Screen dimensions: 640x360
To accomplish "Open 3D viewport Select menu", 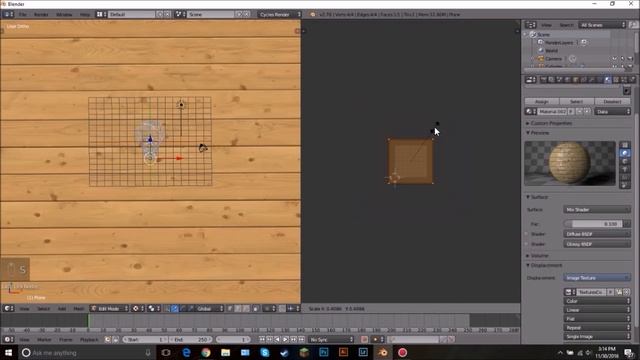I will point(43,309).
